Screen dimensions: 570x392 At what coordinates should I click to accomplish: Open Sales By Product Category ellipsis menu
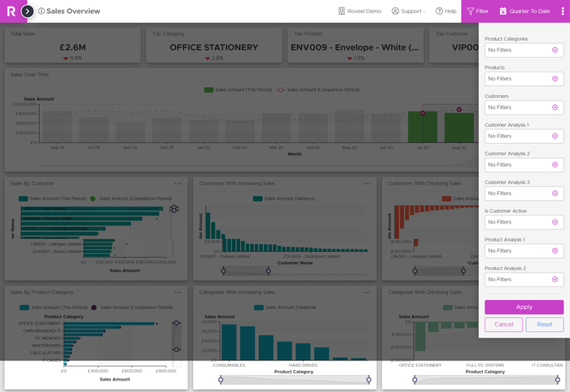[178, 292]
